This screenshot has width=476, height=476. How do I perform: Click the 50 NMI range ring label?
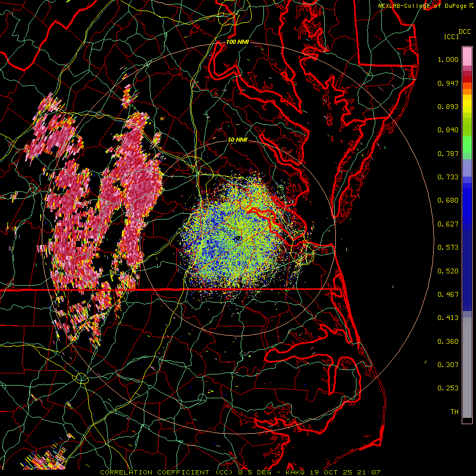(x=237, y=140)
